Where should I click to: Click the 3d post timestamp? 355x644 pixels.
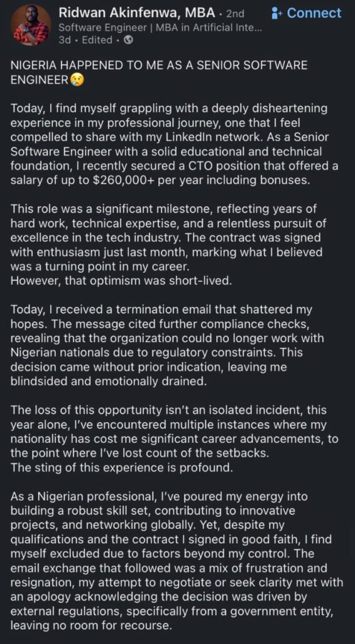[x=65, y=40]
